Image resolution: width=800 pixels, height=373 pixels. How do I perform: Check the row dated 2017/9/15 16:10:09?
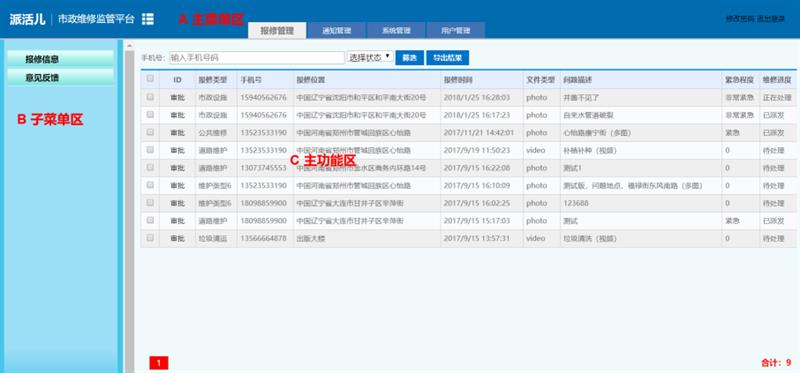point(150,185)
